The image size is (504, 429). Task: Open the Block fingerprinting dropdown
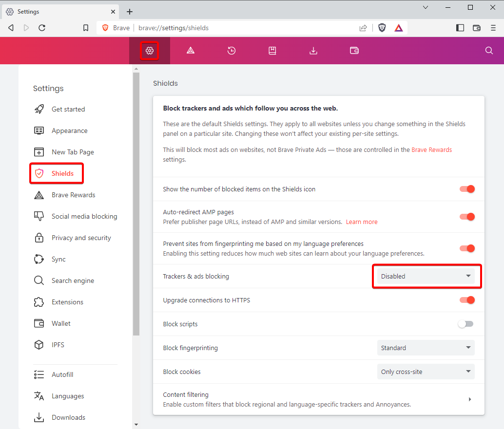tap(426, 348)
